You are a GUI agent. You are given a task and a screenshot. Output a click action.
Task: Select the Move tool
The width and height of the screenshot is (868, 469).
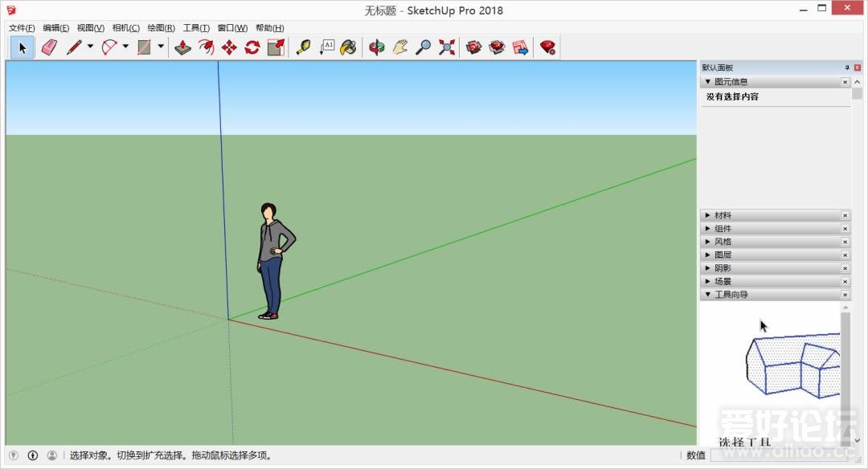[229, 47]
